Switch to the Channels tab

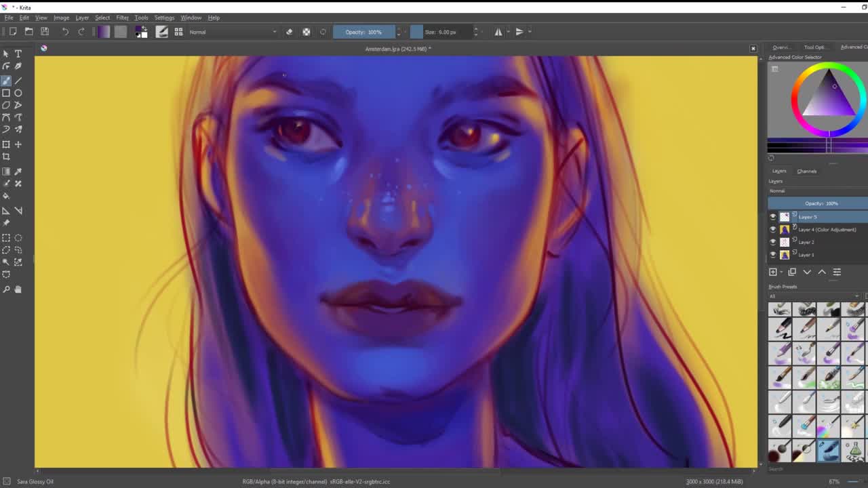tap(807, 171)
